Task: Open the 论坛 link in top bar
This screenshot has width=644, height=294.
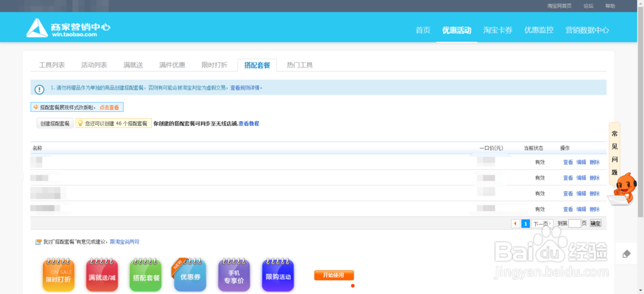Action: coord(589,6)
